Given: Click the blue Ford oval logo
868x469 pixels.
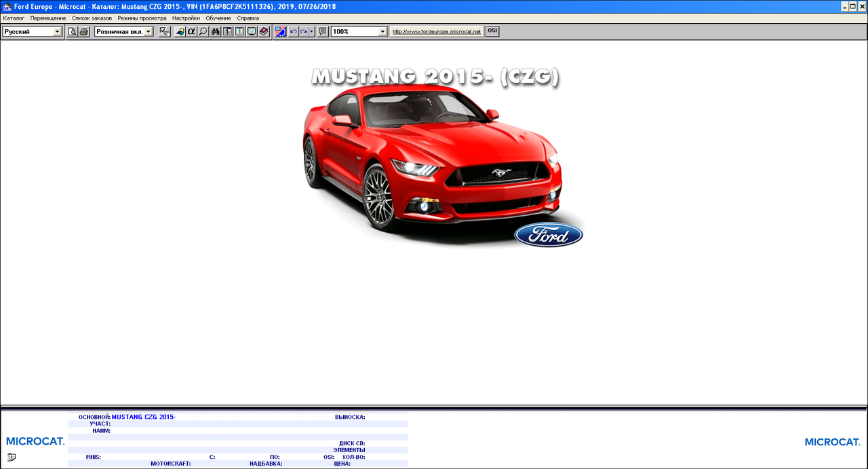Looking at the screenshot, I should [x=549, y=235].
